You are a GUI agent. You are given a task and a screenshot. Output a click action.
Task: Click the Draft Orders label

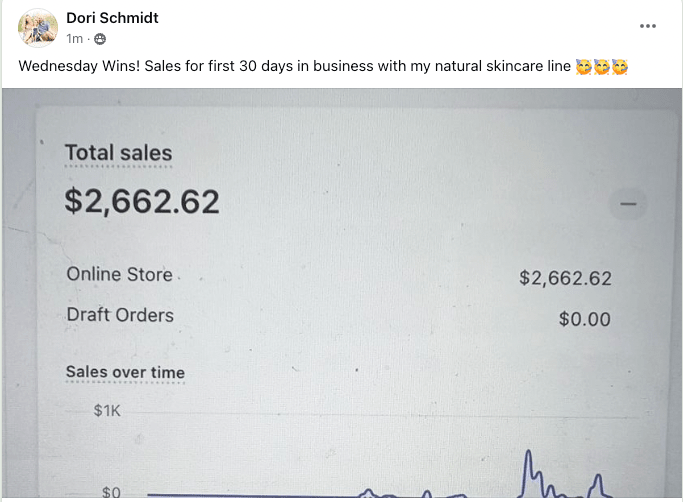tap(120, 315)
